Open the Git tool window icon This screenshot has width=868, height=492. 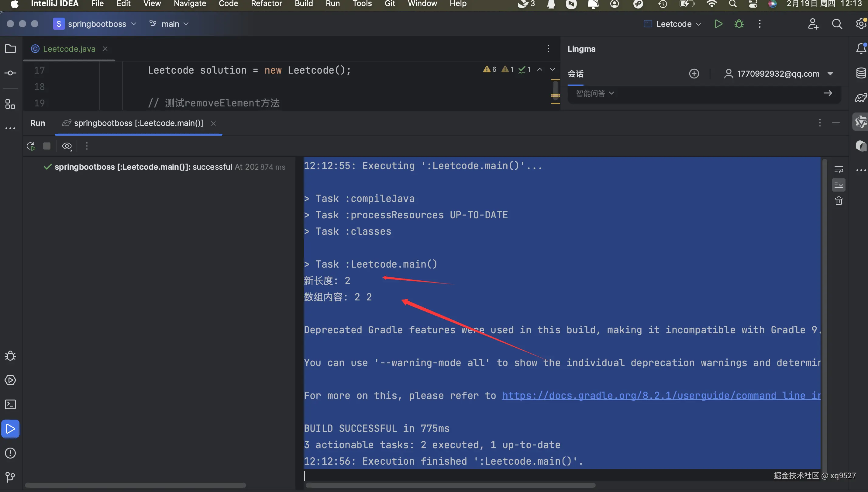point(10,477)
